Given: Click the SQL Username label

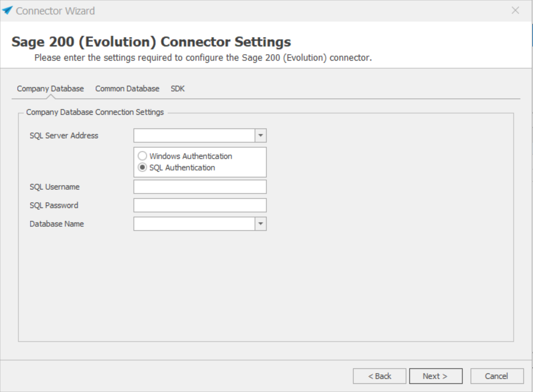Looking at the screenshot, I should (54, 187).
